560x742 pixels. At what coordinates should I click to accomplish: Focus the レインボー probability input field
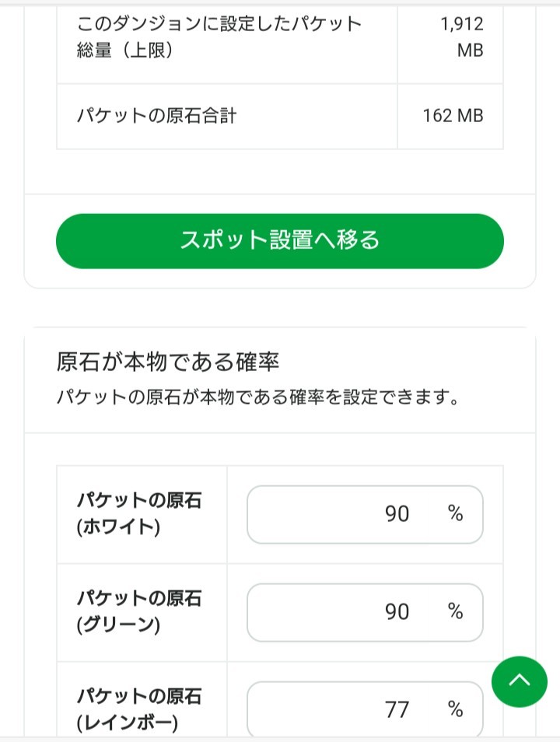342,709
